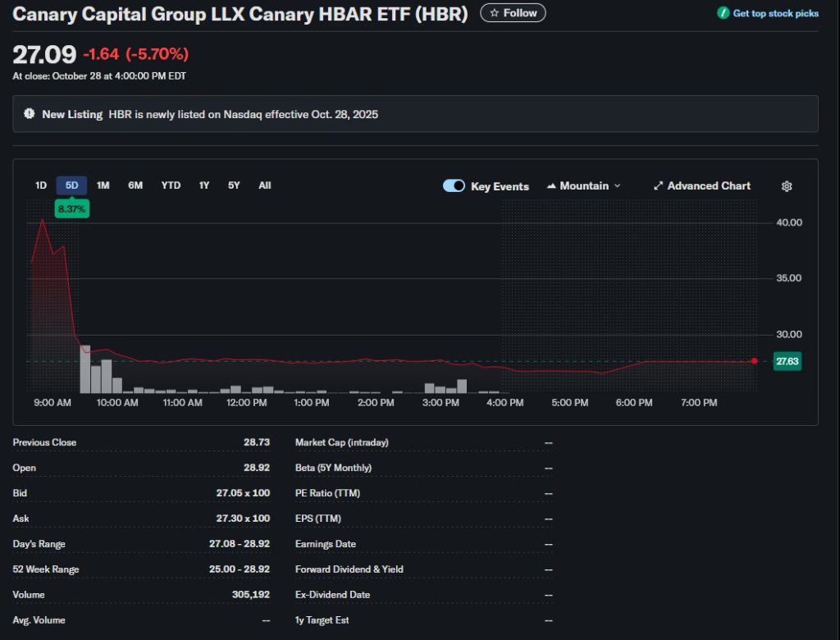Open chart settings gear icon
This screenshot has height=640, width=840.
click(786, 186)
